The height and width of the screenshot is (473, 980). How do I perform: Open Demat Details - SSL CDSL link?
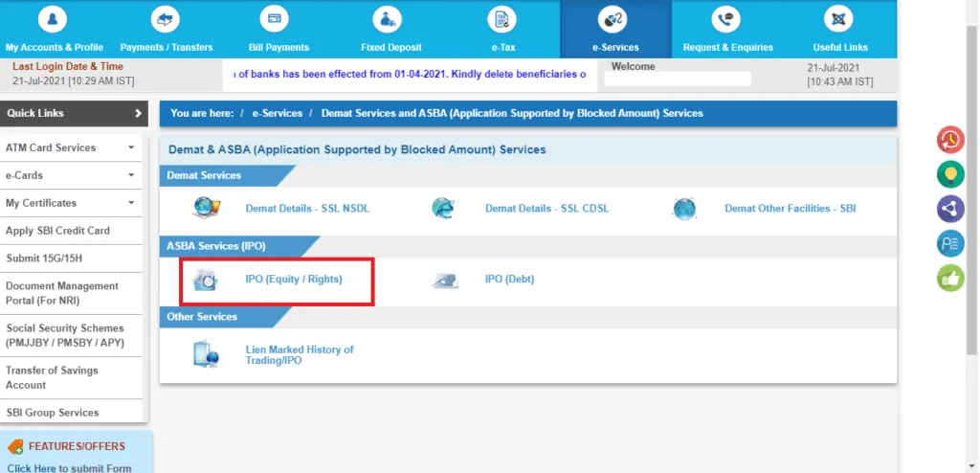[x=546, y=209]
